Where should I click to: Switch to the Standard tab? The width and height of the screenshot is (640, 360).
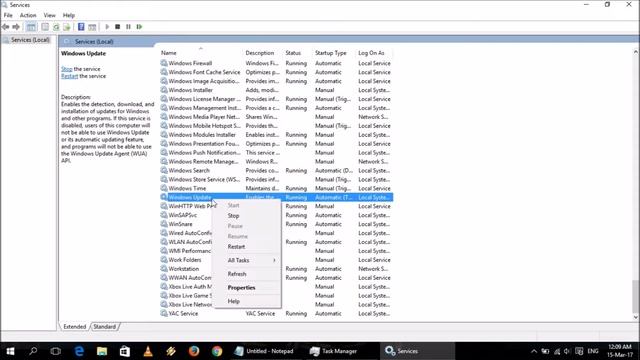point(104,327)
